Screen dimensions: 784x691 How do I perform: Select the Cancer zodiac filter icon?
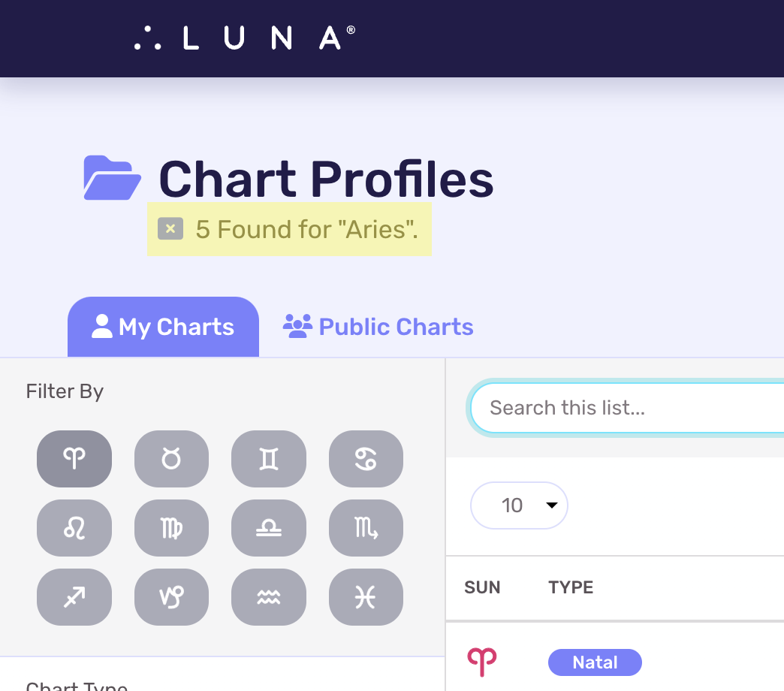click(366, 459)
